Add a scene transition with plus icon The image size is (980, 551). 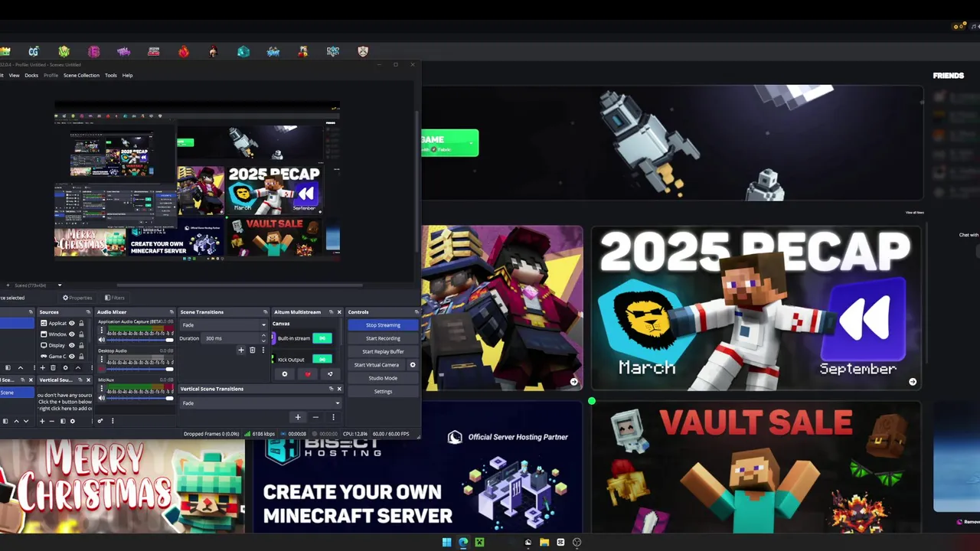(x=241, y=350)
